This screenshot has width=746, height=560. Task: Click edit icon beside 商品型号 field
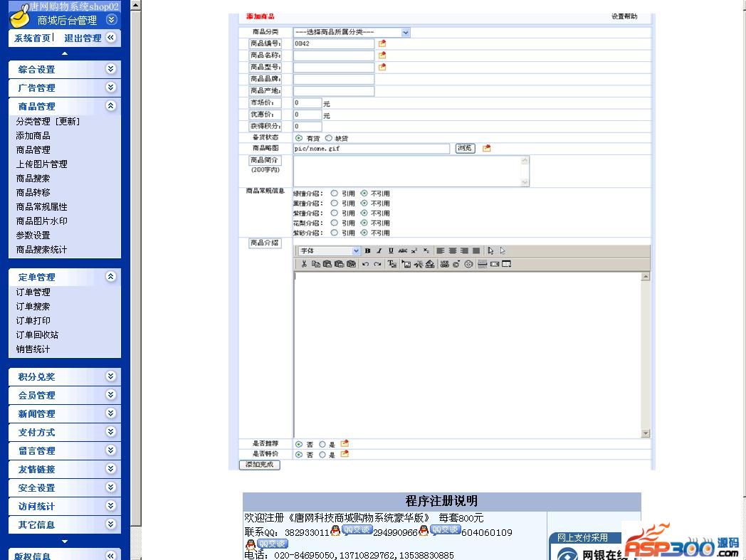pyautogui.click(x=382, y=67)
